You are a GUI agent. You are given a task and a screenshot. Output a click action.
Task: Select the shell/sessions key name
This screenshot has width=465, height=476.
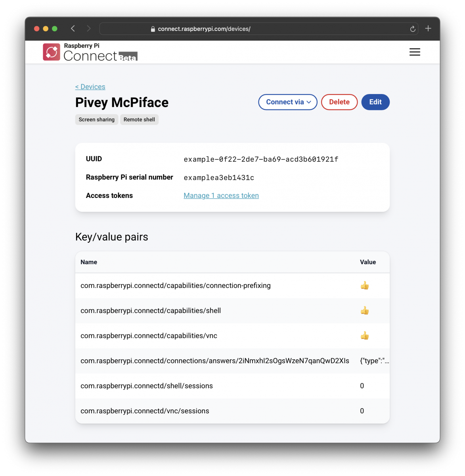[x=147, y=386]
